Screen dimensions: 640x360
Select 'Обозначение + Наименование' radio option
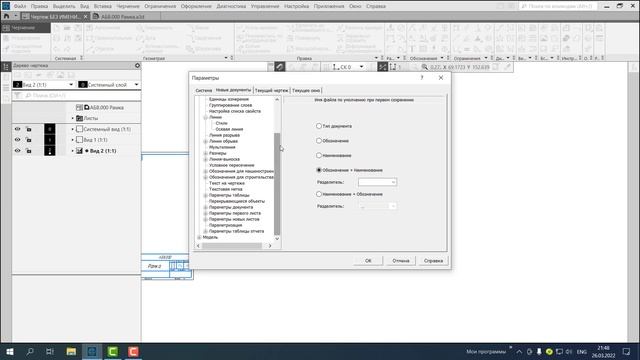(x=319, y=170)
